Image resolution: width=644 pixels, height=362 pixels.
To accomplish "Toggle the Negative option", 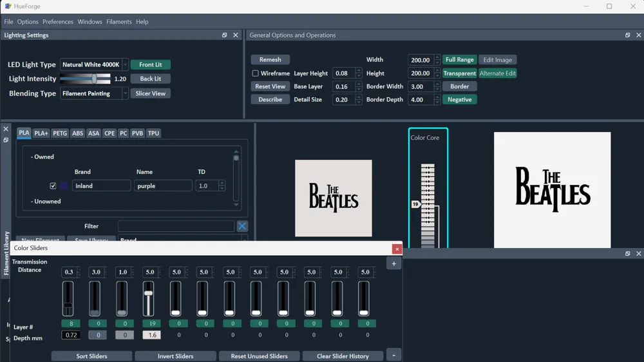I will [x=460, y=99].
